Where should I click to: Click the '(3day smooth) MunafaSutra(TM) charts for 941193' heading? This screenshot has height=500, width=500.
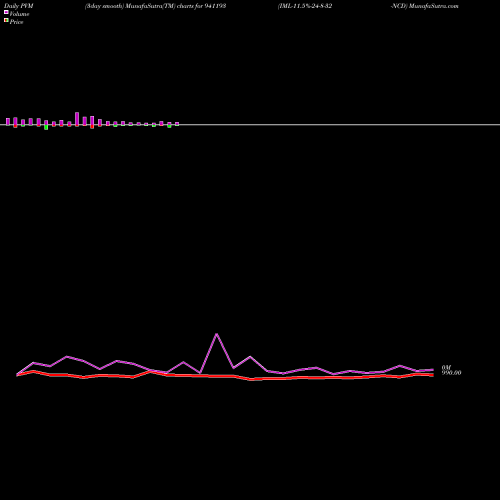point(155,6)
